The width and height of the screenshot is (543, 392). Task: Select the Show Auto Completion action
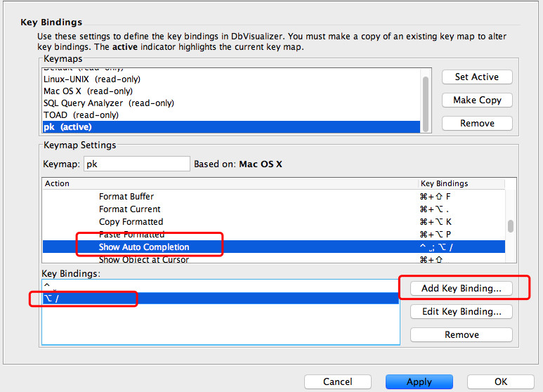pos(144,247)
